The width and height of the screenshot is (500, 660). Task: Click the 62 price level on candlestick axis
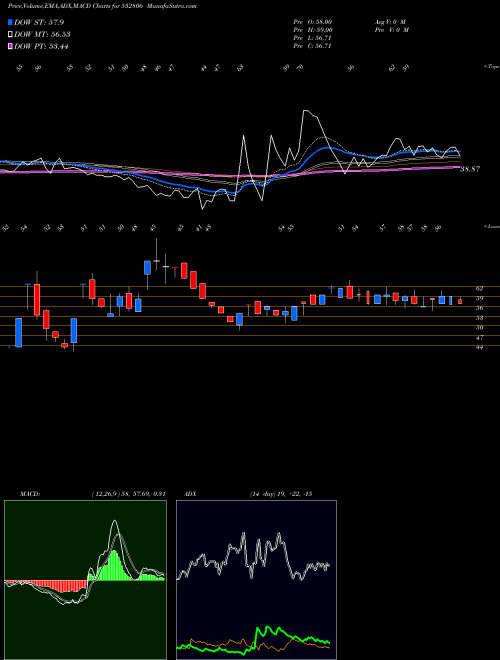tap(479, 289)
